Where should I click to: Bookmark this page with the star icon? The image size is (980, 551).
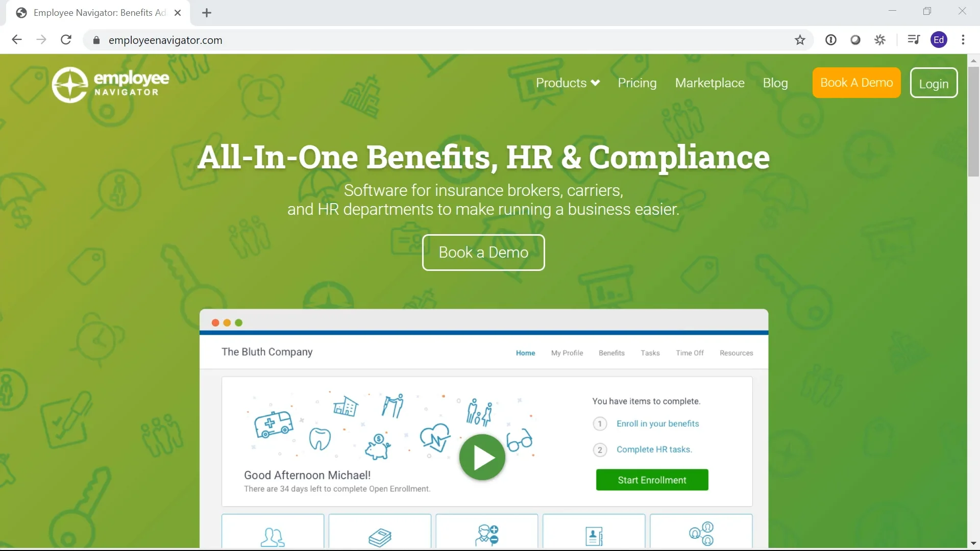click(800, 40)
